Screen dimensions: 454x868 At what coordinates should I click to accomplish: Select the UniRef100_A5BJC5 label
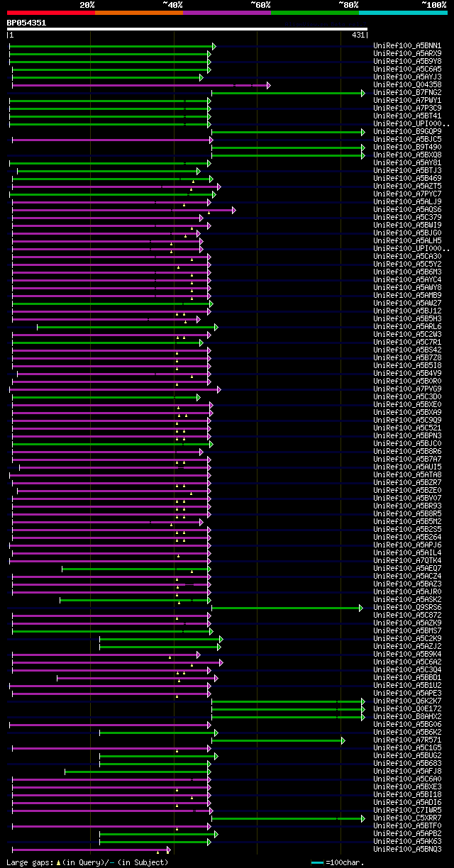407,140
